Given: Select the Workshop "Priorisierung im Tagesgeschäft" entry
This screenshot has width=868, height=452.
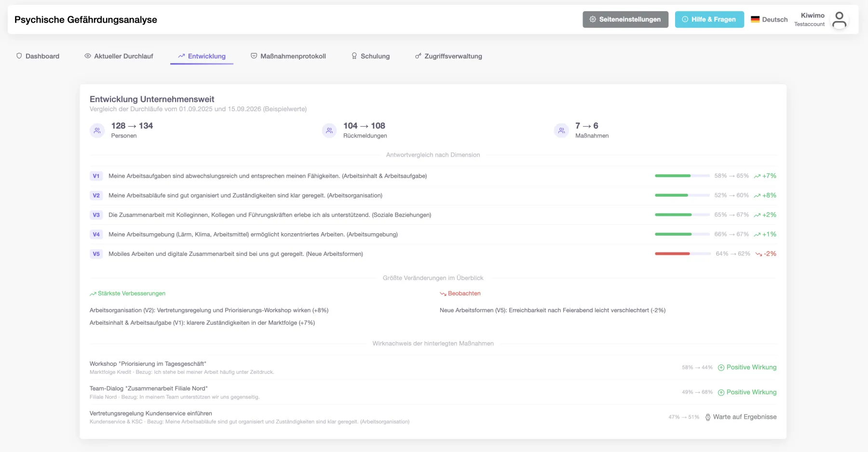Looking at the screenshot, I should coord(433,368).
